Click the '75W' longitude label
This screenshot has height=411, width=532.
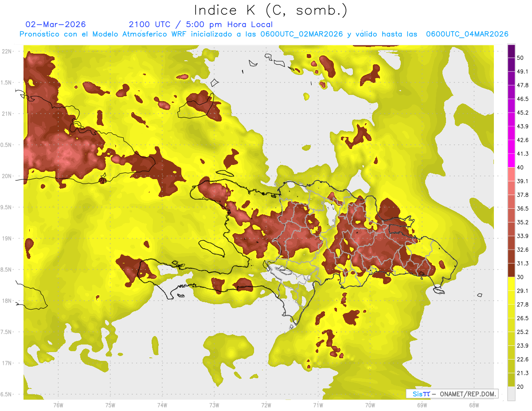[110, 405]
